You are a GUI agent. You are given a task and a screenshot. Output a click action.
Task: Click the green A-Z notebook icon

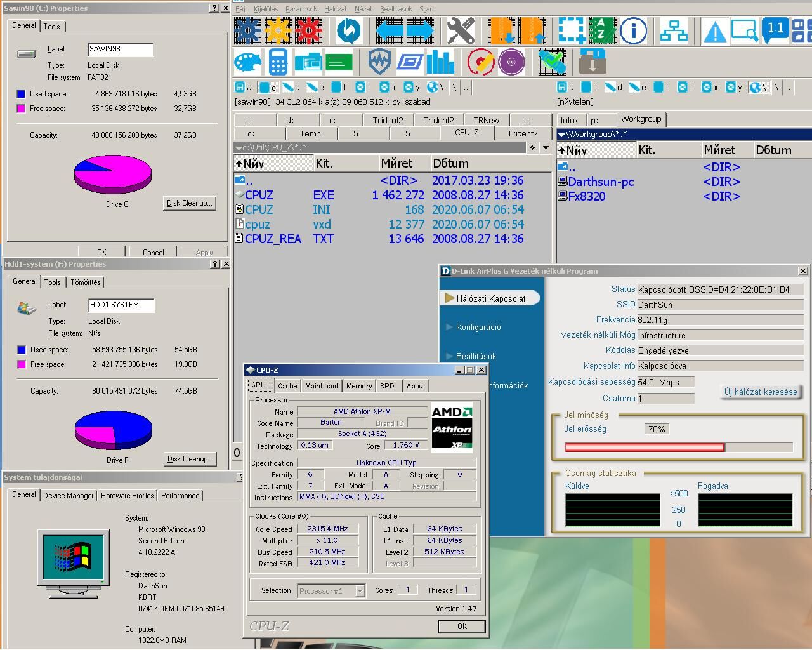pyautogui.click(x=602, y=30)
